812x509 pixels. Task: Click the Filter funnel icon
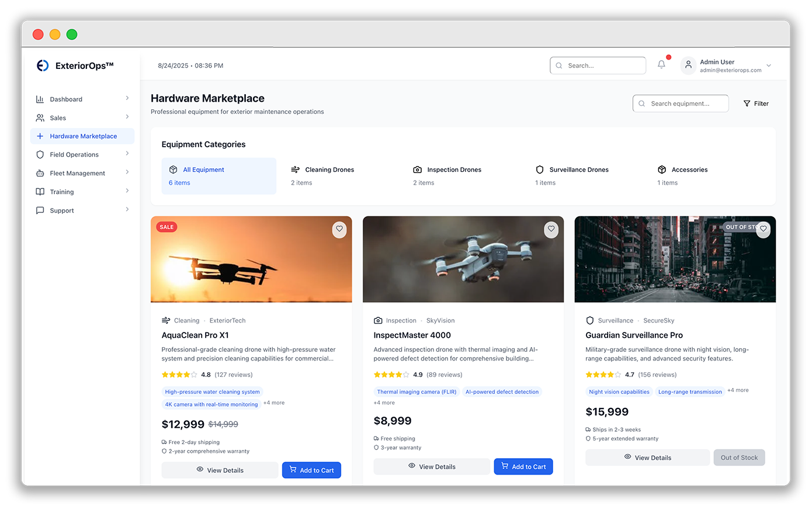click(747, 103)
